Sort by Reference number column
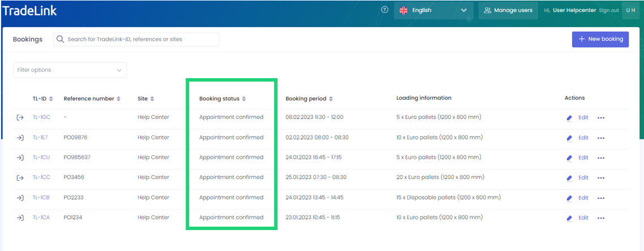The image size is (644, 251). pos(118,99)
